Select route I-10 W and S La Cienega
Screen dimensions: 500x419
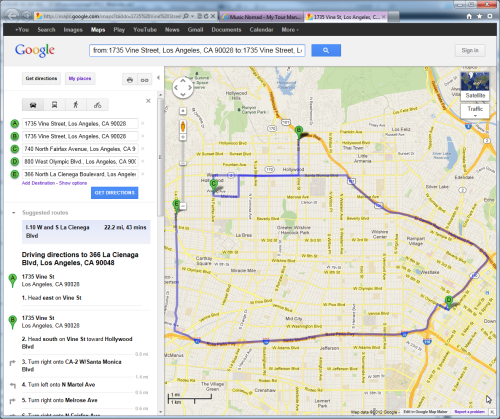[86, 232]
